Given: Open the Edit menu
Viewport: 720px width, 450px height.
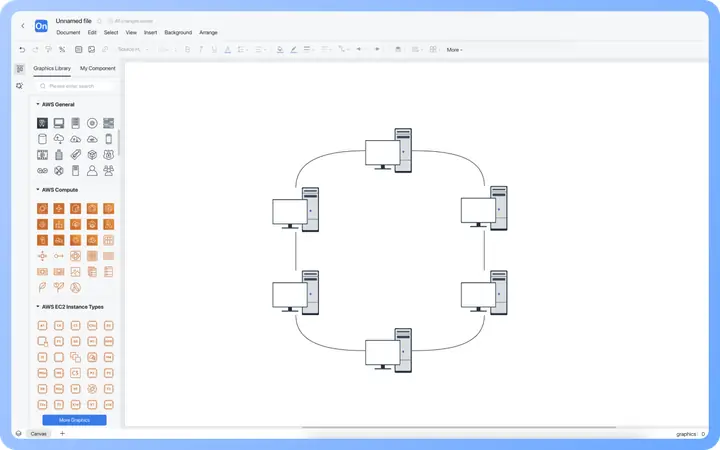Looking at the screenshot, I should click(x=92, y=33).
